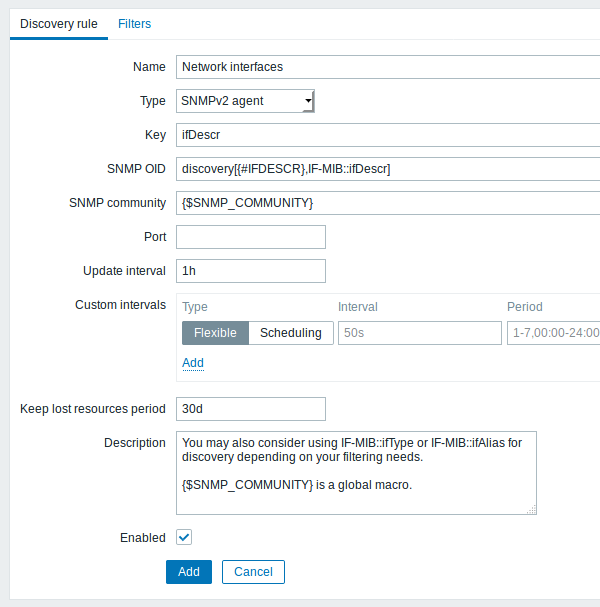The height and width of the screenshot is (607, 600).
Task: Grab the Description textarea resize handle
Action: click(x=531, y=509)
